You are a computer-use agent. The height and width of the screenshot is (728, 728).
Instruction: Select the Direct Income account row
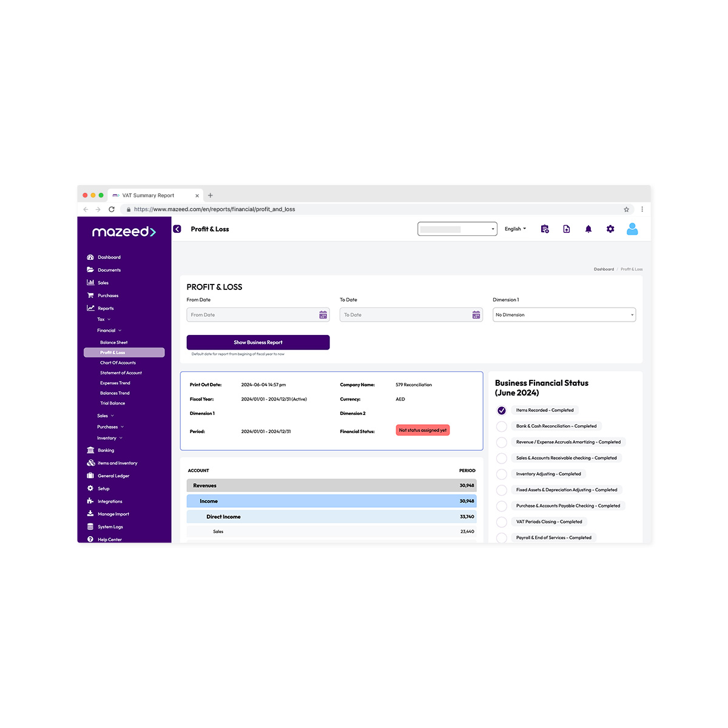click(332, 517)
